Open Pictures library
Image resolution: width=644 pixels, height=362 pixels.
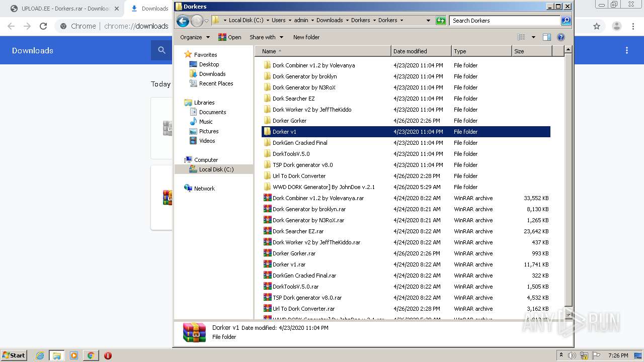coord(209,131)
